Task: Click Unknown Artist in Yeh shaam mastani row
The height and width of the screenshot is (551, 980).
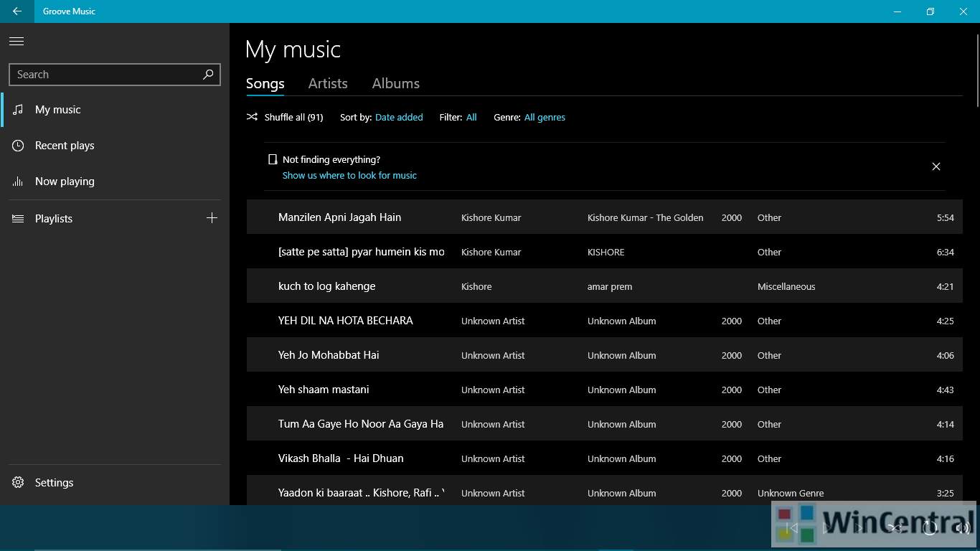Action: (493, 390)
